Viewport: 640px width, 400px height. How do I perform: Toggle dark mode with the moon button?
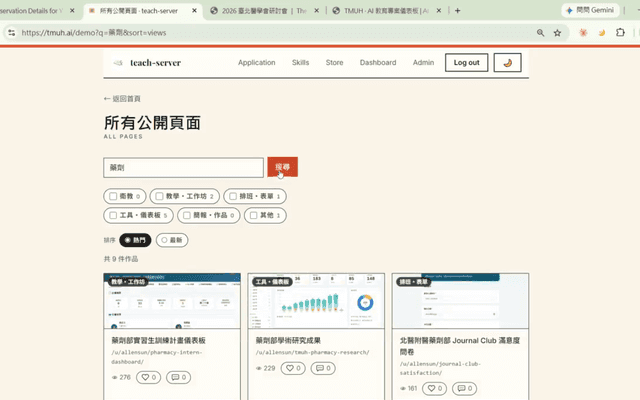507,62
